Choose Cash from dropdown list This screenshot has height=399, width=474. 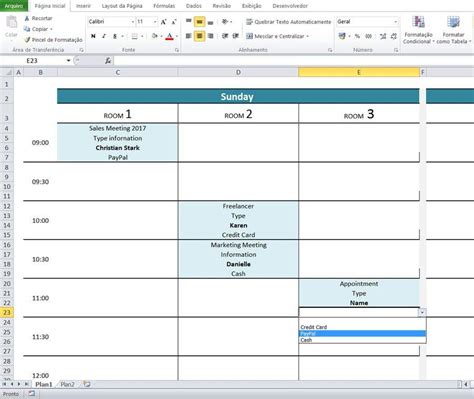[362, 340]
